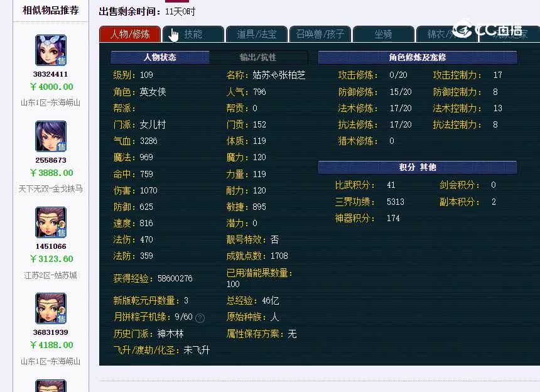Click the 已用潜能果数量 value 100
This screenshot has width=540, height=392.
[x=233, y=284]
